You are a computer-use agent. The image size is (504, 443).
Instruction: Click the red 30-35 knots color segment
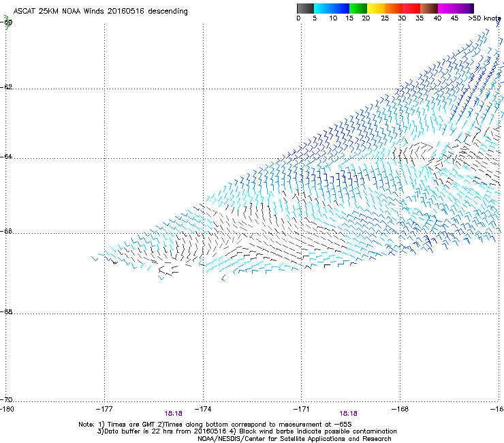click(411, 8)
